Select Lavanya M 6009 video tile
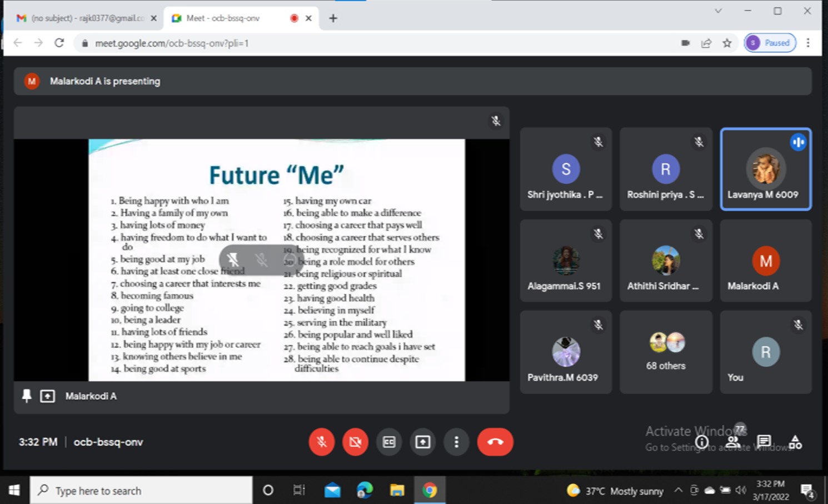 [765, 169]
